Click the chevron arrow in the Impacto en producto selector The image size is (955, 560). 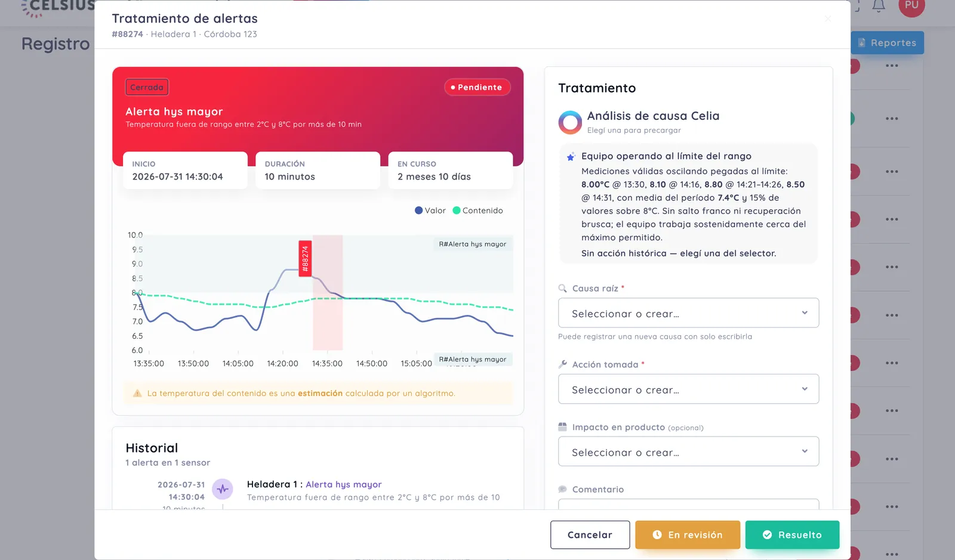click(x=805, y=451)
